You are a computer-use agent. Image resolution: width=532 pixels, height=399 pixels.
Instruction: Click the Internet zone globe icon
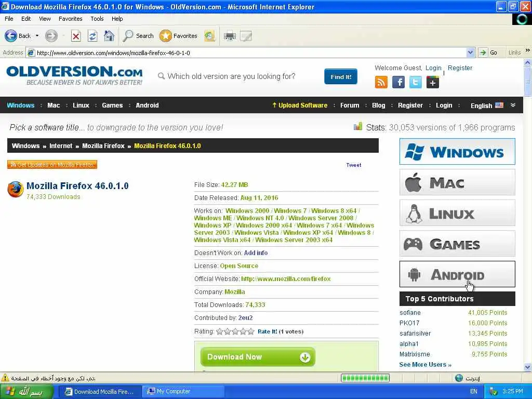459,378
